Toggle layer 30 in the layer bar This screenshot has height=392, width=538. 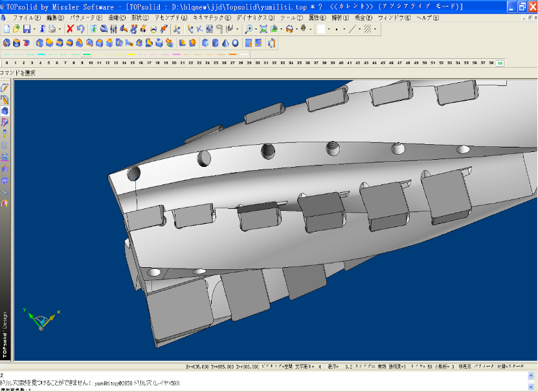tap(257, 63)
